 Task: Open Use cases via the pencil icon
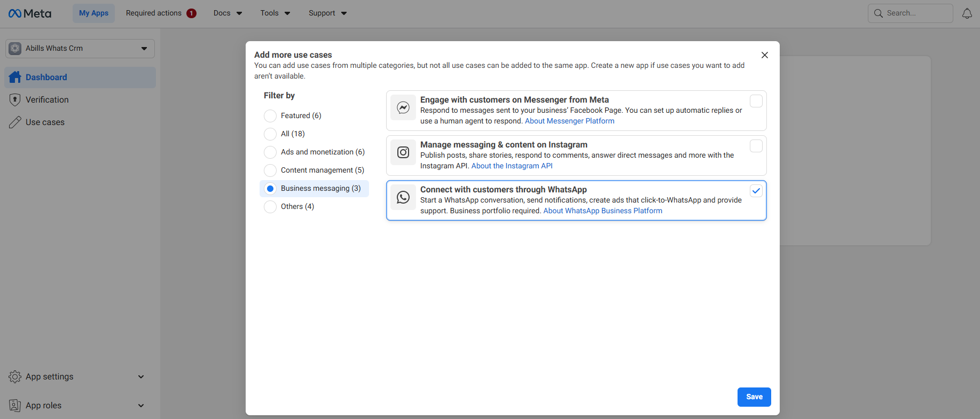(15, 122)
